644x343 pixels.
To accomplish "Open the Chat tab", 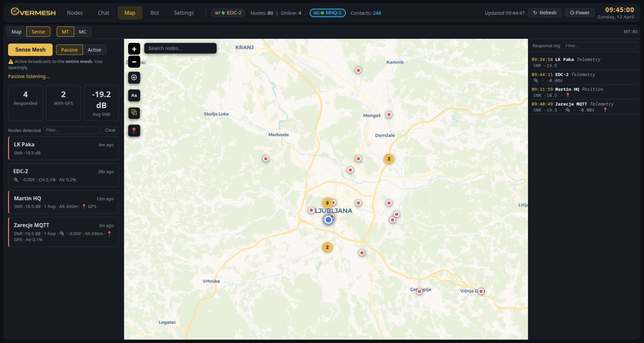I will [x=103, y=13].
